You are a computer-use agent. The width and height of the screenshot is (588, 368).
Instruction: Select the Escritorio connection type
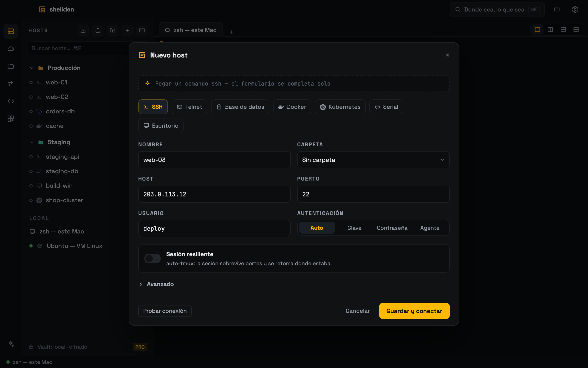161,126
